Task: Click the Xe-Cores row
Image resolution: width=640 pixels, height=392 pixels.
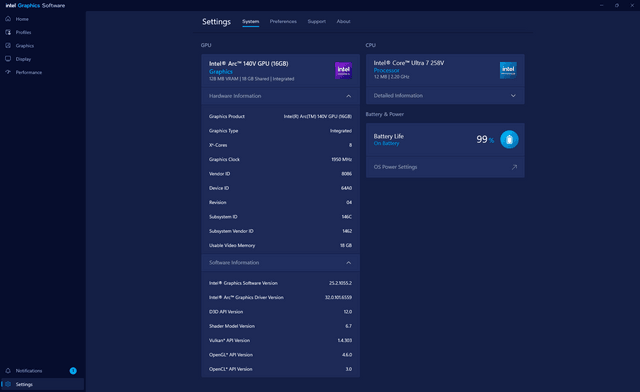Action: (x=280, y=145)
